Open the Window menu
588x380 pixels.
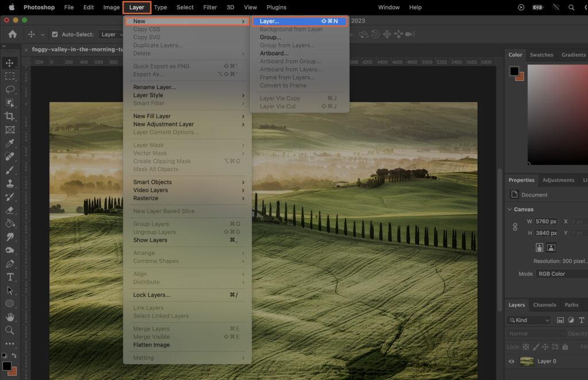pyautogui.click(x=389, y=7)
